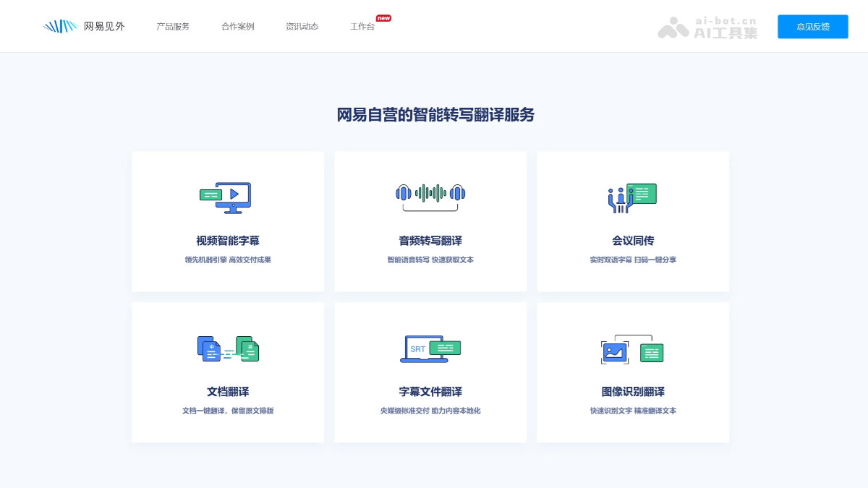
Task: Click the 会议同传 conference presentation icon
Action: click(x=631, y=197)
